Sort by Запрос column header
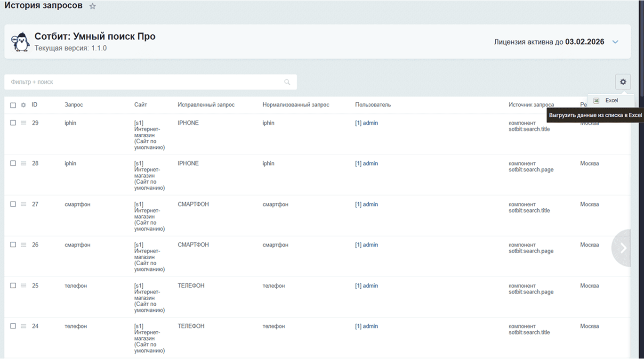The image size is (644, 359). [74, 105]
